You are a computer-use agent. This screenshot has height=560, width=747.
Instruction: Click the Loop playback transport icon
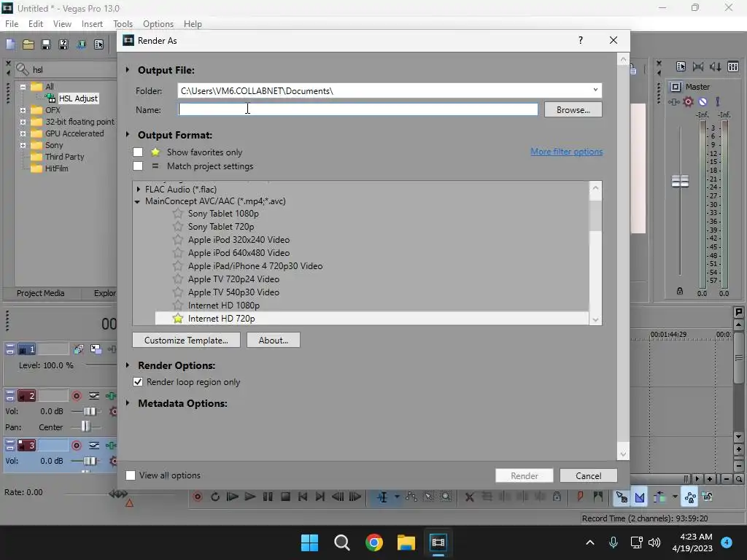point(215,497)
